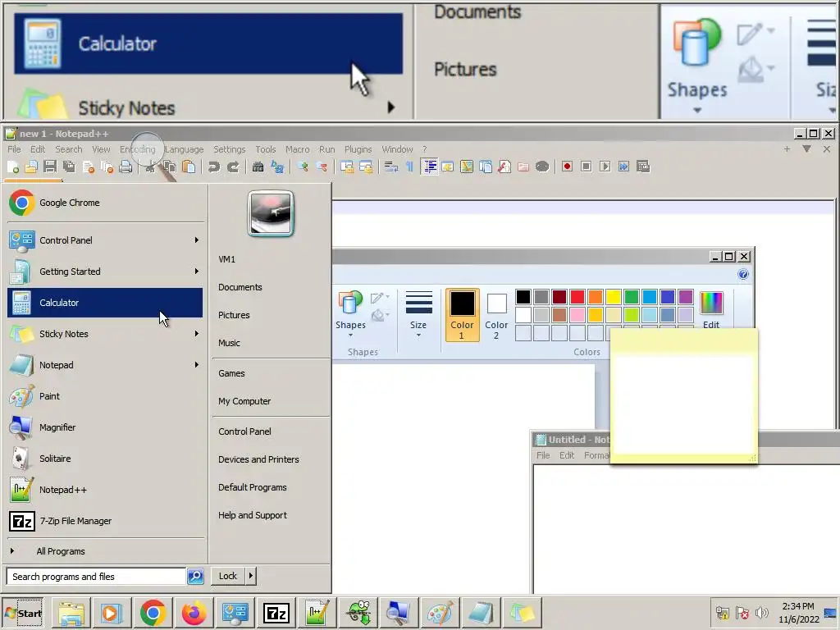Toggle Synchronize Horizontal Scrolling icon

tap(366, 167)
